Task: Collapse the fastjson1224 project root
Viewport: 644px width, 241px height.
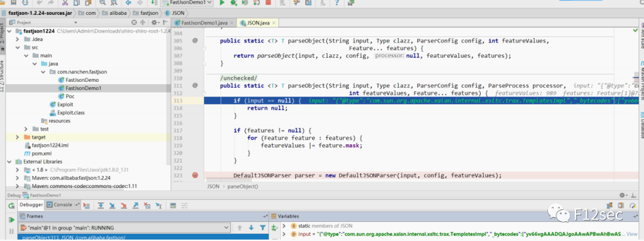Action: pyautogui.click(x=10, y=31)
